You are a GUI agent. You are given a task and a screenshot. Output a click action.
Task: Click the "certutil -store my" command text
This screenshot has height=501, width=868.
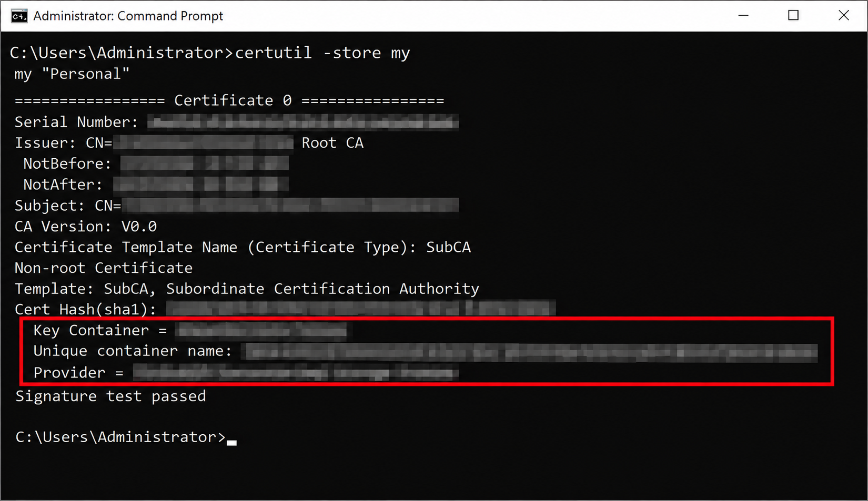point(322,53)
